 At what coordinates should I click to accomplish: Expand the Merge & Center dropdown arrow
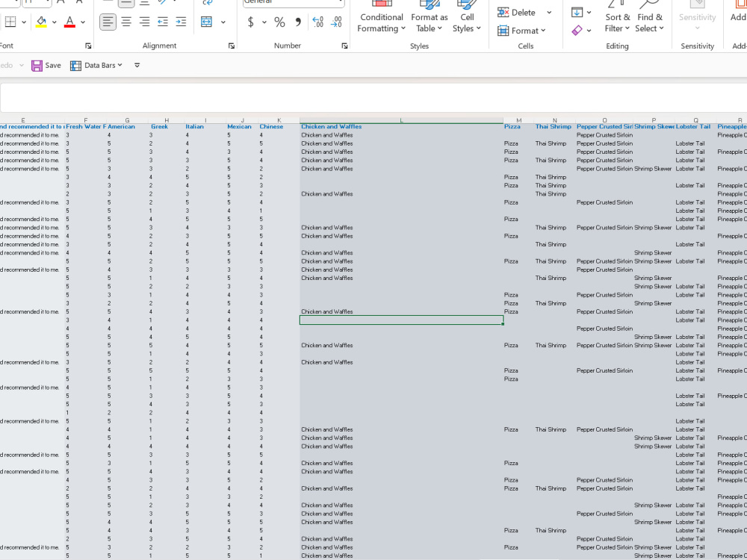click(223, 22)
